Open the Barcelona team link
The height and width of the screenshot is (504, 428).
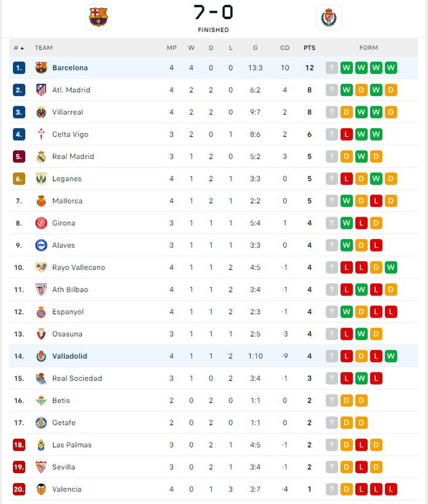[x=70, y=68]
